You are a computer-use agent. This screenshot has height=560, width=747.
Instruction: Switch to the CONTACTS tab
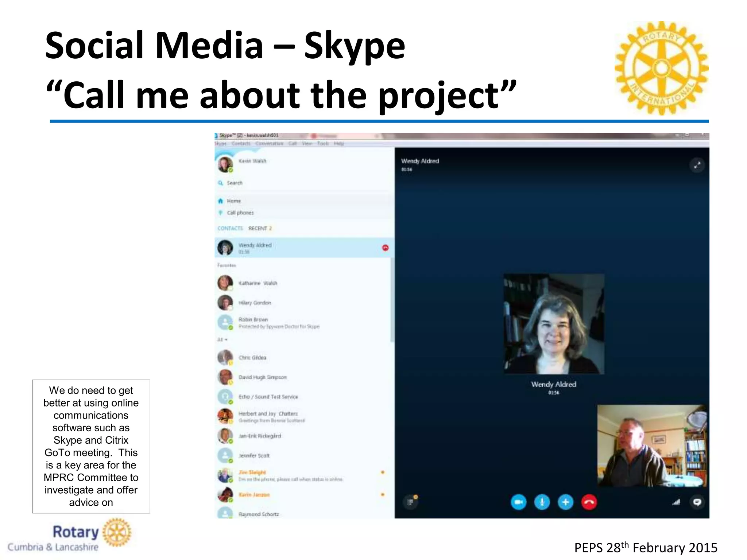[230, 229]
